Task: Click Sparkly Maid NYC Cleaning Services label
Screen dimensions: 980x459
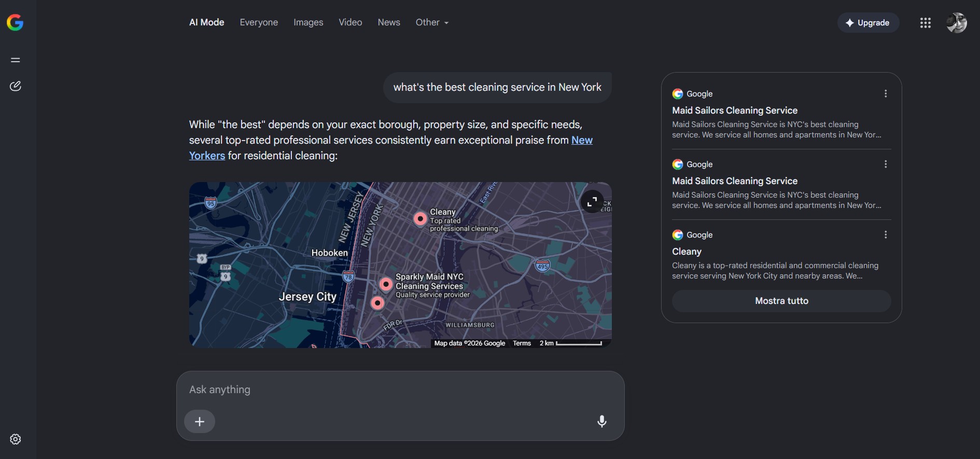Action: pyautogui.click(x=429, y=282)
